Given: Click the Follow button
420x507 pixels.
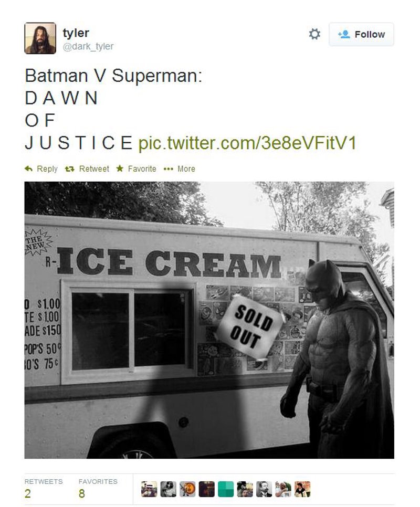Looking at the screenshot, I should (361, 35).
